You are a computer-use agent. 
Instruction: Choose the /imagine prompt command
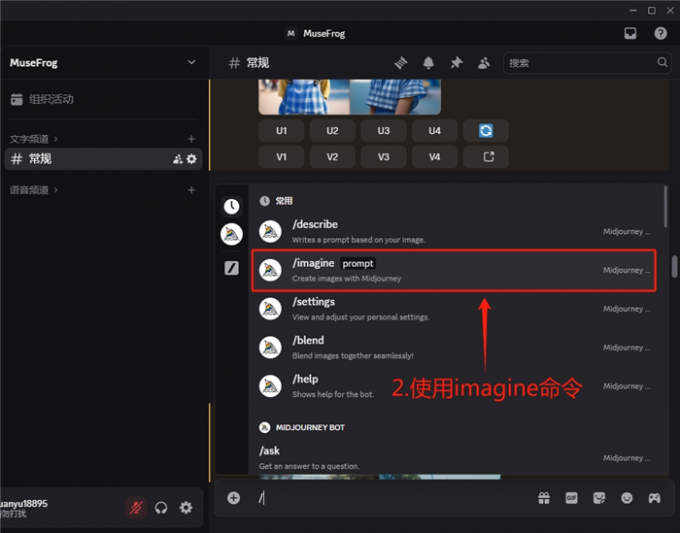click(x=454, y=270)
